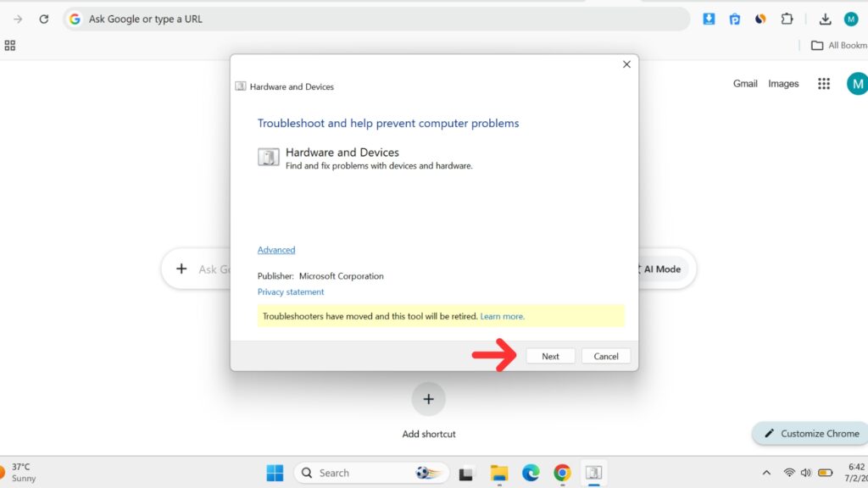Close the Hardware and Devices dialog

(x=626, y=64)
